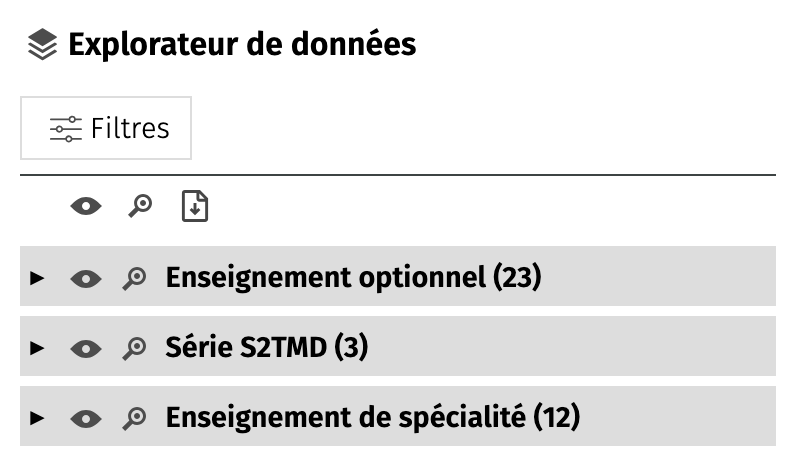
Task: Select the Série S2TMD (3) label
Action: point(267,347)
